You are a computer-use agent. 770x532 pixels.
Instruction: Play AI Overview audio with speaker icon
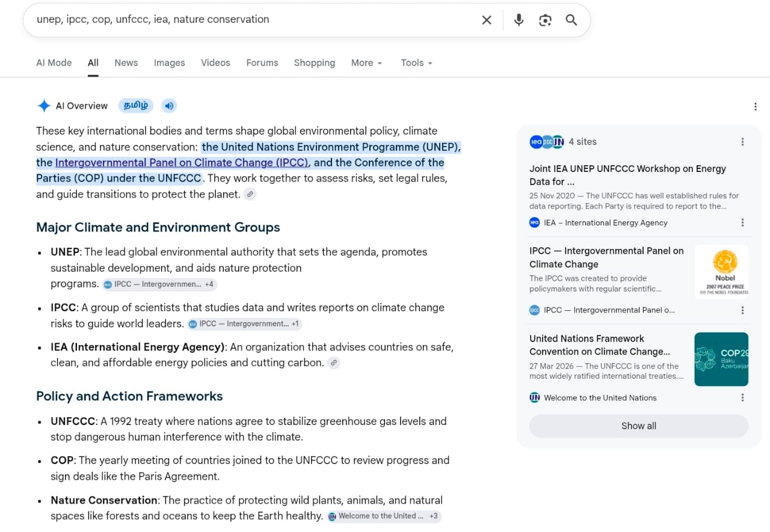(x=169, y=106)
